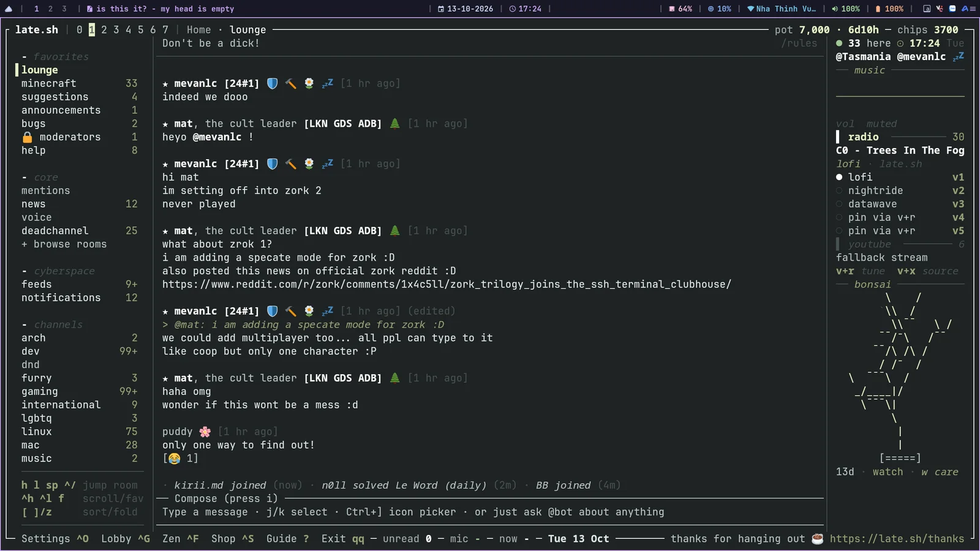Open the /rules link
The width and height of the screenshot is (980, 551).
pyautogui.click(x=799, y=43)
